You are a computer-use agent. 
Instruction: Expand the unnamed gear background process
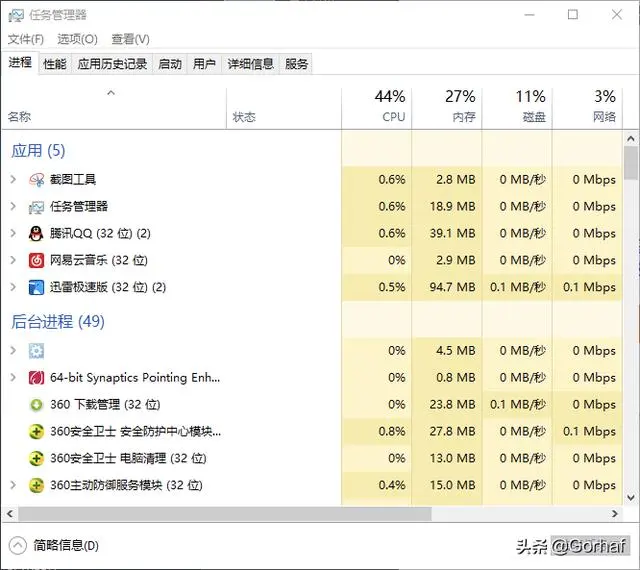[x=13, y=350]
